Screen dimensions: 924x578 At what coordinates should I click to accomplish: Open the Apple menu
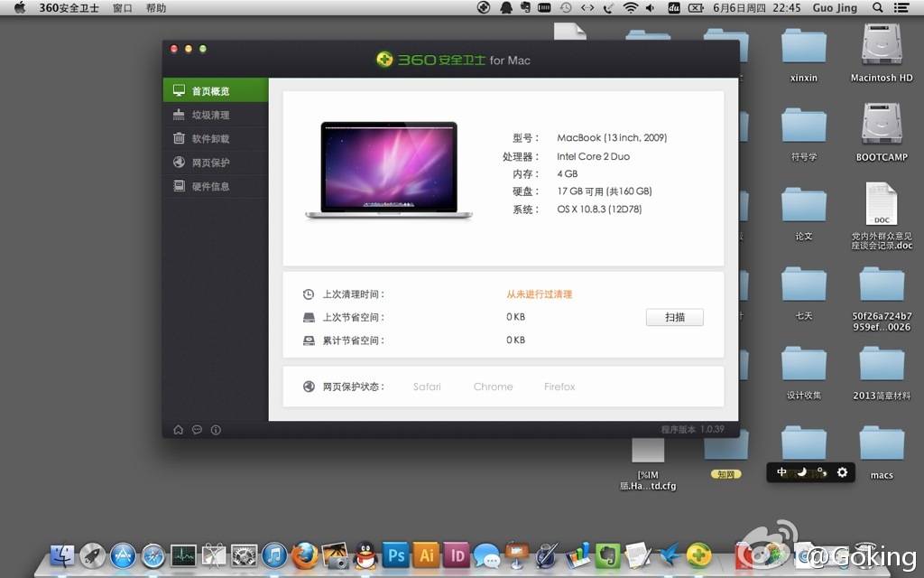[20, 7]
